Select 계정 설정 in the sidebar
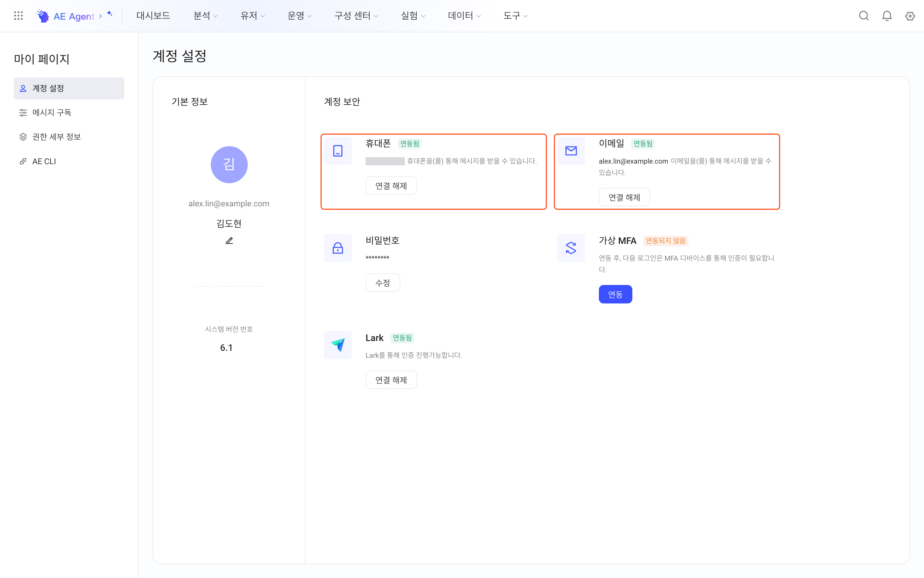This screenshot has height=578, width=924. point(69,88)
